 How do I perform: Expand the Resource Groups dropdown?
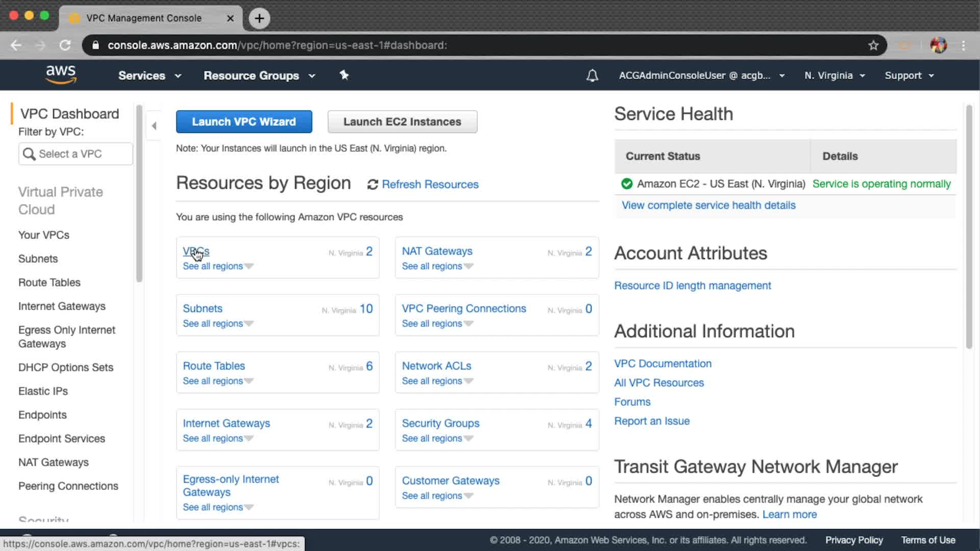point(259,76)
